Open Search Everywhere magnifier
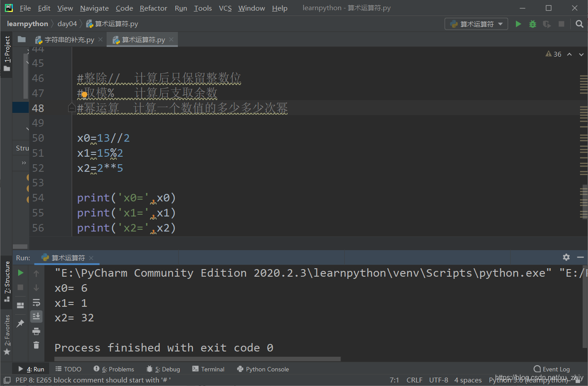588x386 pixels. [x=580, y=24]
